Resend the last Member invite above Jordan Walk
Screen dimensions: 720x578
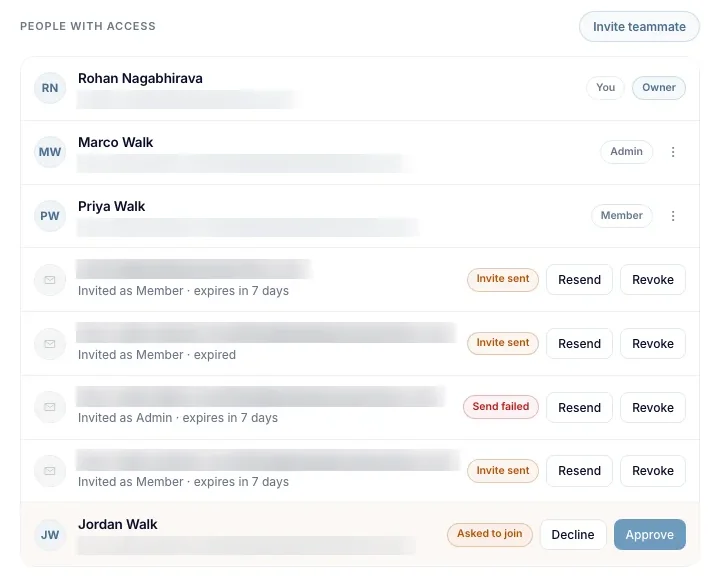pyautogui.click(x=579, y=471)
